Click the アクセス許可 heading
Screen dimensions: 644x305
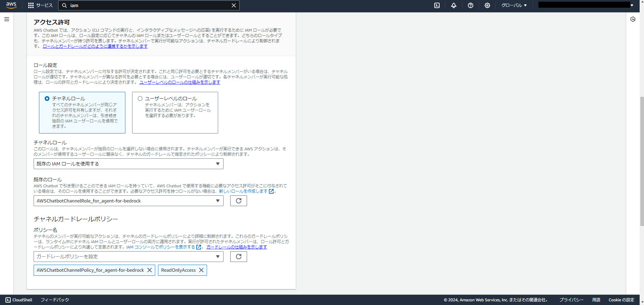pyautogui.click(x=51, y=22)
